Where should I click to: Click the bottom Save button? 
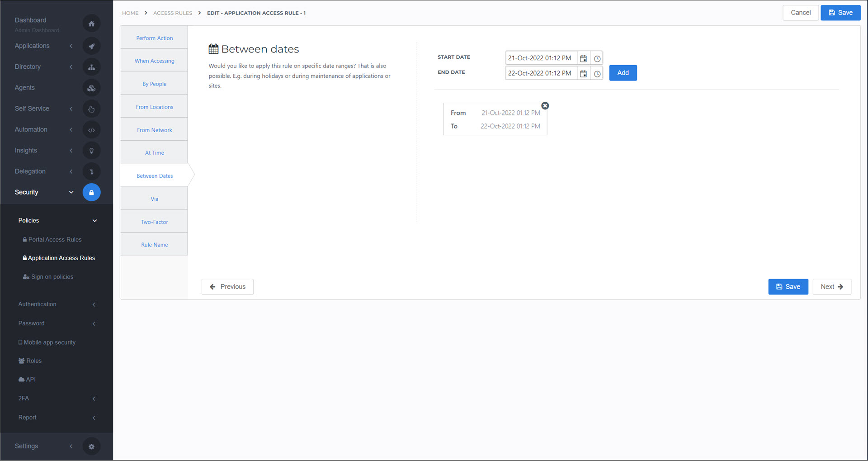click(788, 287)
